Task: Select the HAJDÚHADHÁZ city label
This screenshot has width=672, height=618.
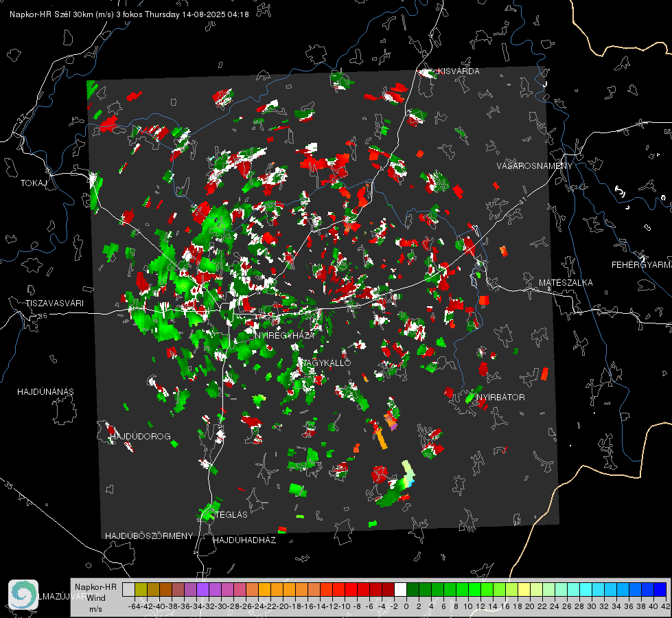Action: click(x=244, y=540)
